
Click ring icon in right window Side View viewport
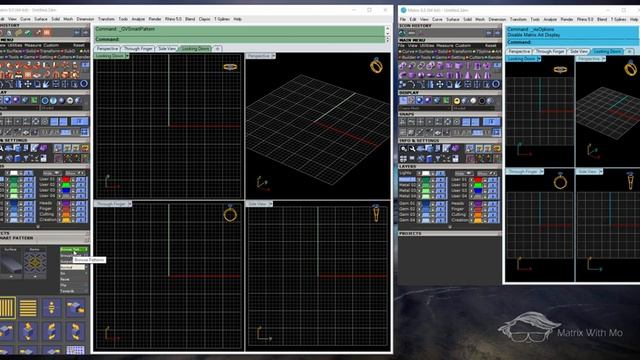pyautogui.click(x=631, y=182)
